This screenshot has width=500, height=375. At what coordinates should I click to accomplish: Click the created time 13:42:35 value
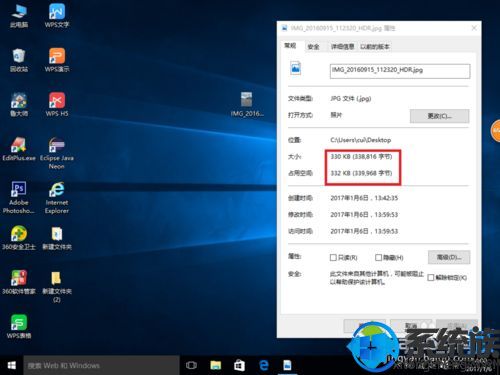[x=364, y=198]
